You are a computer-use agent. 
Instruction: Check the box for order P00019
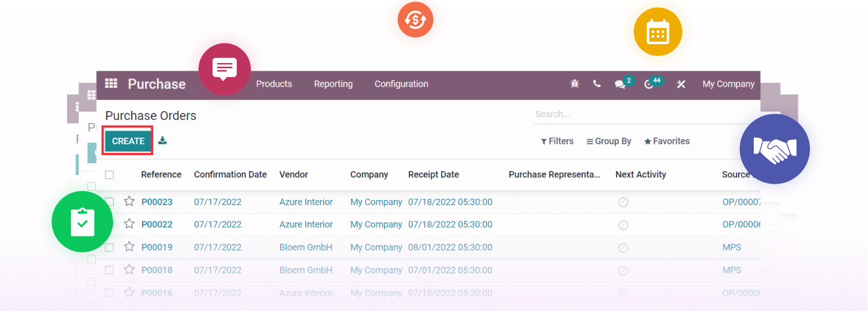pyautogui.click(x=109, y=247)
